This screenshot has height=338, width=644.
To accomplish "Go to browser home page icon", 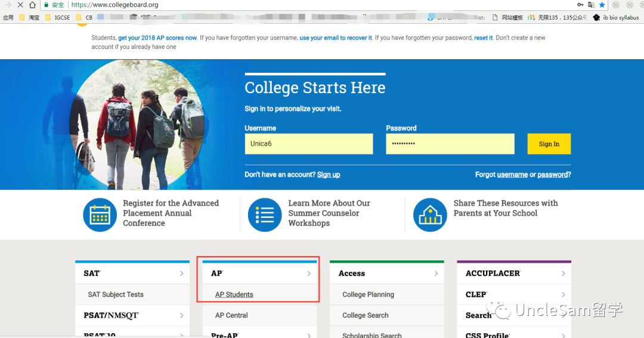I will (x=32, y=5).
